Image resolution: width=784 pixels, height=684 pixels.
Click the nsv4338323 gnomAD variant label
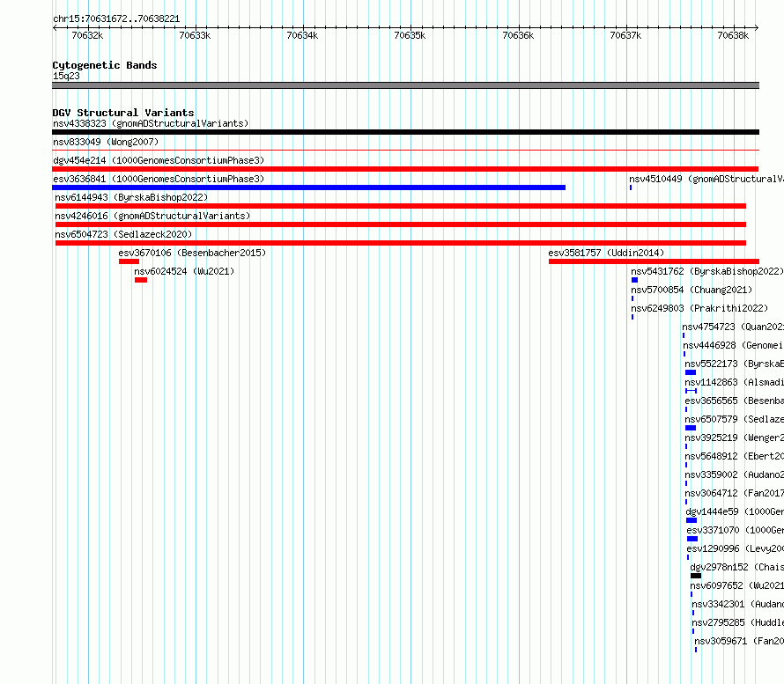click(x=151, y=123)
